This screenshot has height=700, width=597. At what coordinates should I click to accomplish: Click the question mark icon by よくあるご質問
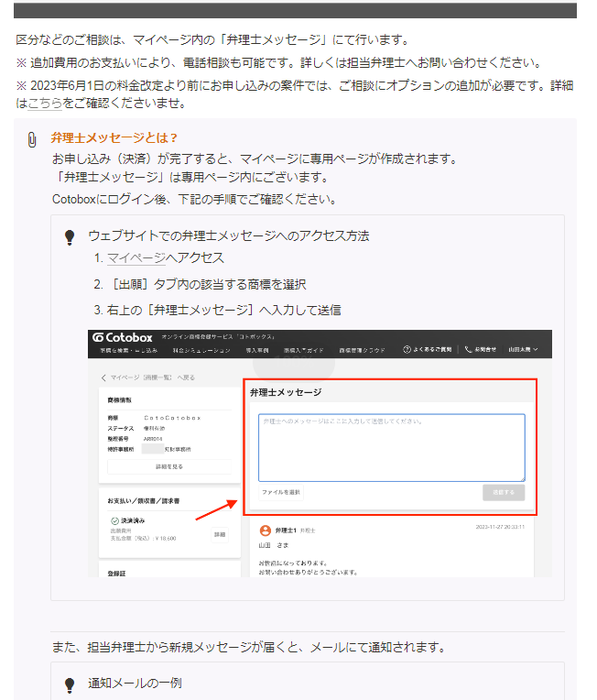[407, 350]
